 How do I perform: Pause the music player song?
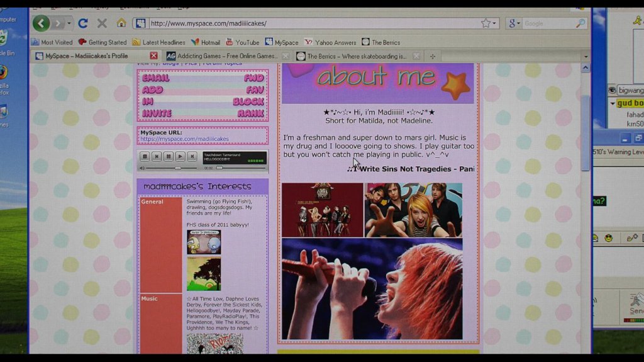coord(169,156)
